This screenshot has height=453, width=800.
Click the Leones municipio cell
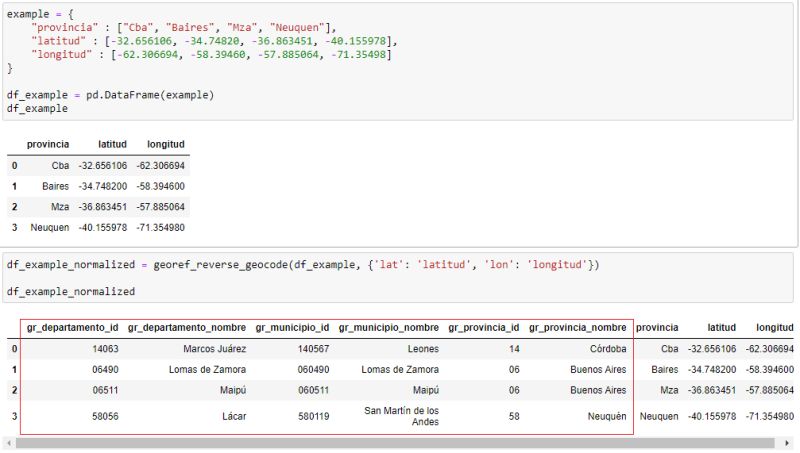[x=423, y=349]
